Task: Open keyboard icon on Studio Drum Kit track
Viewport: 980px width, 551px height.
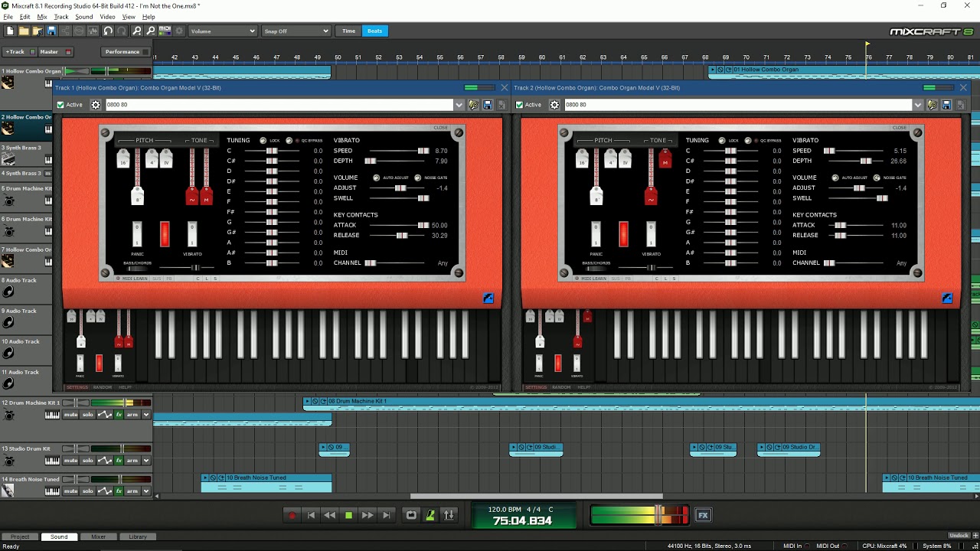Action: [51, 461]
